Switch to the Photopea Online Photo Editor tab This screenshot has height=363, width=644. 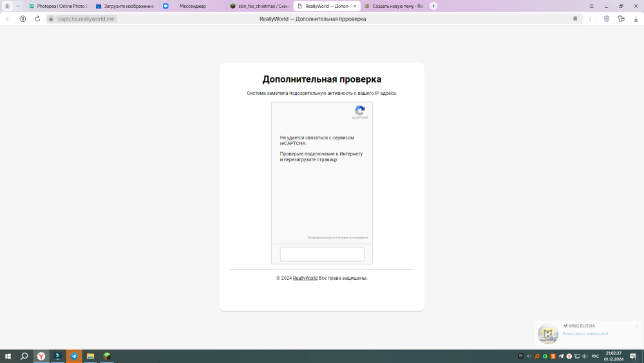coord(59,6)
